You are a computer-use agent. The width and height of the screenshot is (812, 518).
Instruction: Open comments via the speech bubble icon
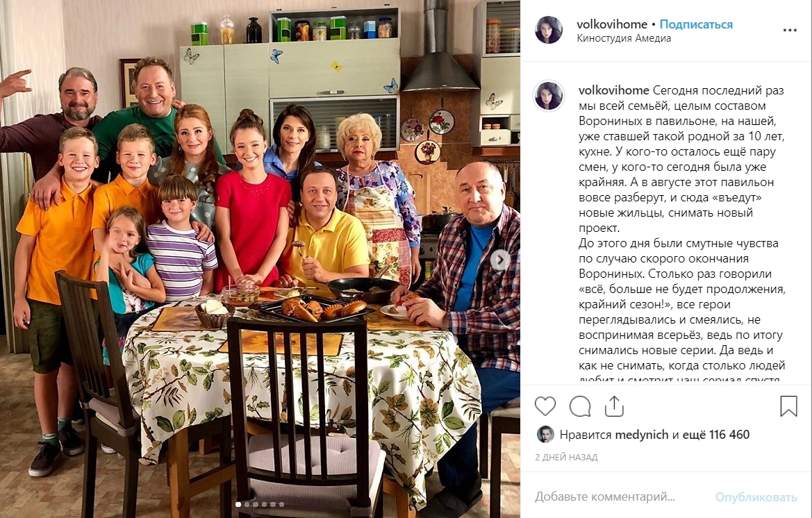[x=579, y=407]
